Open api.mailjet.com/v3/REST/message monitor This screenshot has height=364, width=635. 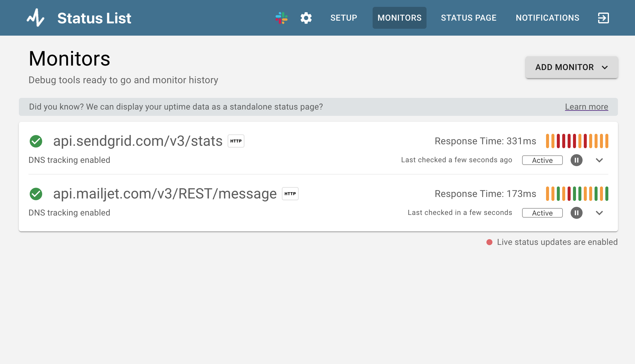(x=165, y=194)
